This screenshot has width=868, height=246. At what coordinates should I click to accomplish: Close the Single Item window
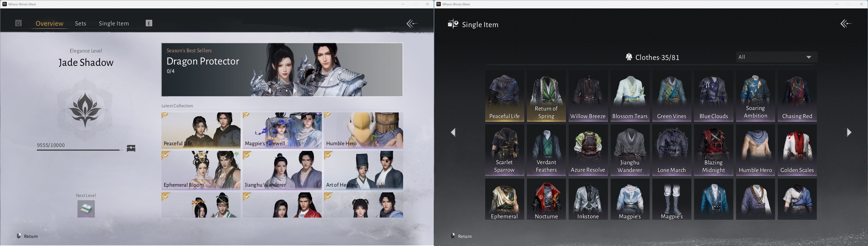pos(861,4)
